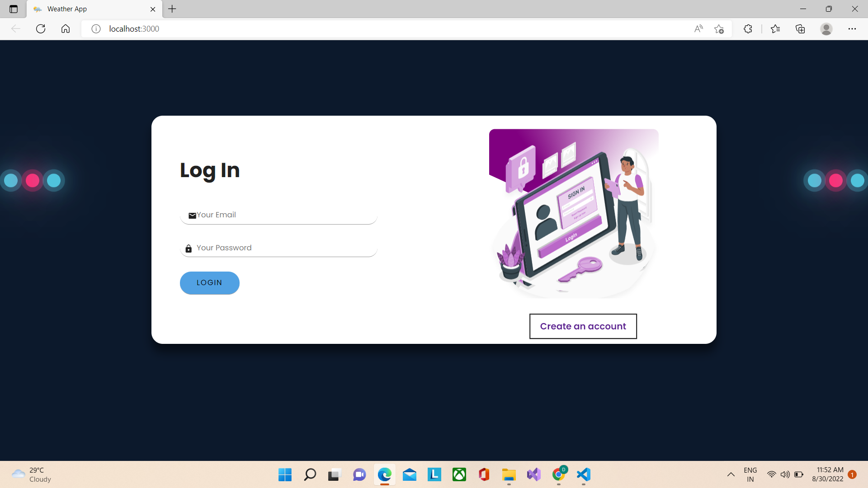Open the Collections icon

pos(800,29)
